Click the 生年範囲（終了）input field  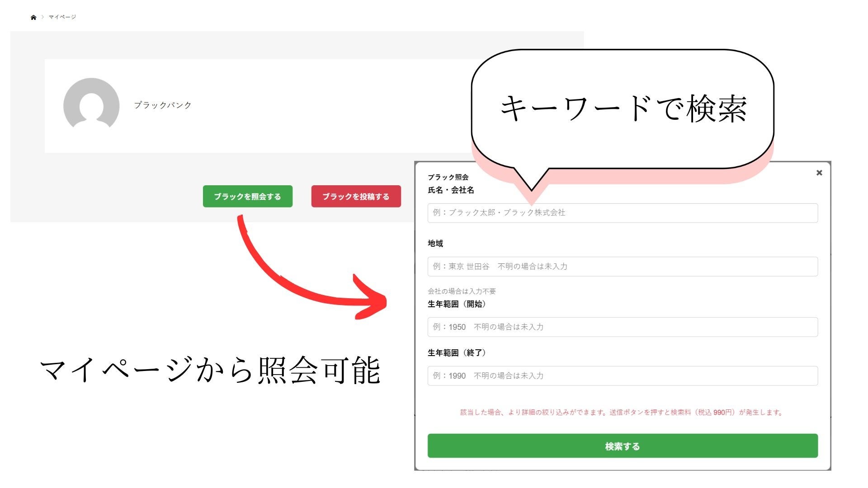pyautogui.click(x=622, y=376)
